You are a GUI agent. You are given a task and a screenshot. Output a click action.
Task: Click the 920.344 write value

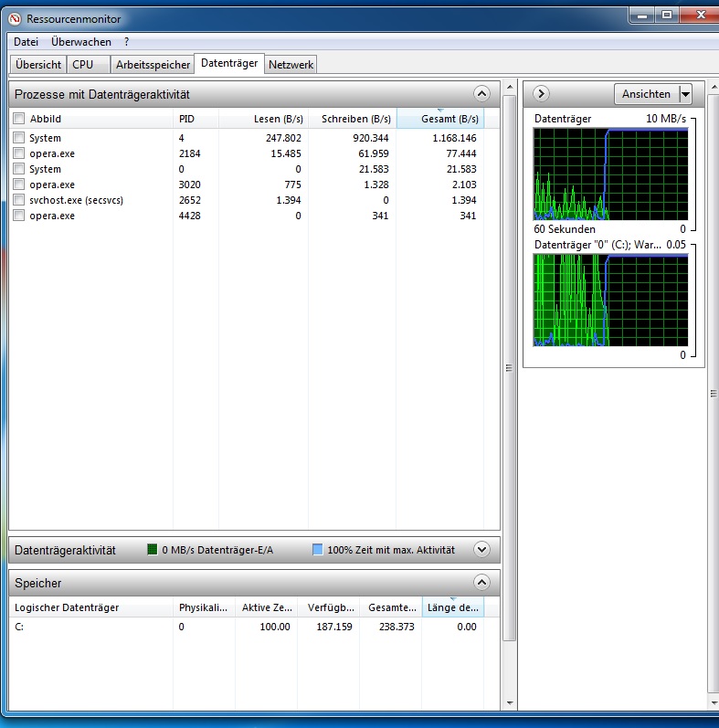(371, 138)
